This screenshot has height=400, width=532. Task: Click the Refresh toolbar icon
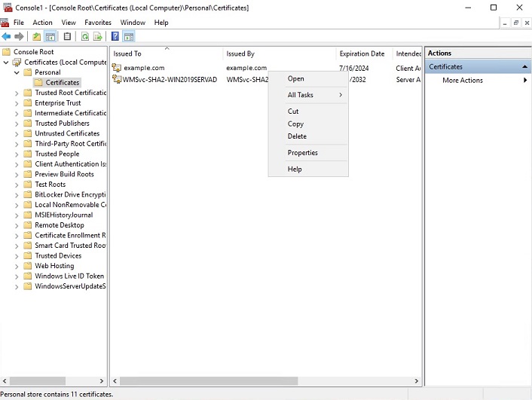(x=84, y=36)
